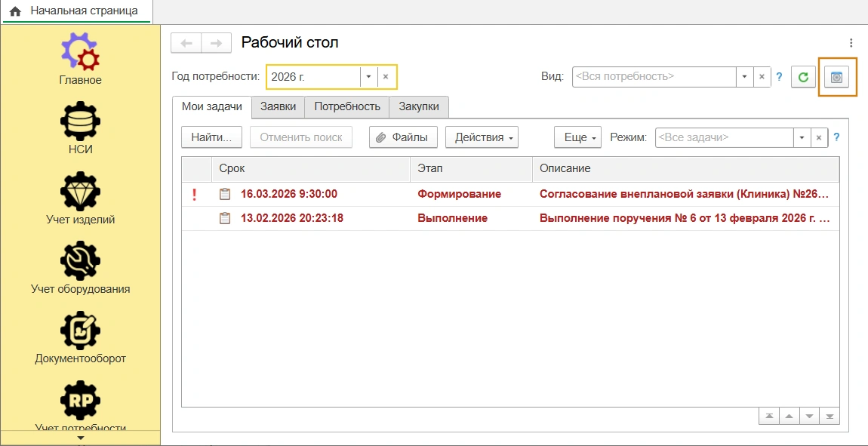Select the Начальная страница tab
Viewport: 868px width, 446px height.
click(76, 11)
